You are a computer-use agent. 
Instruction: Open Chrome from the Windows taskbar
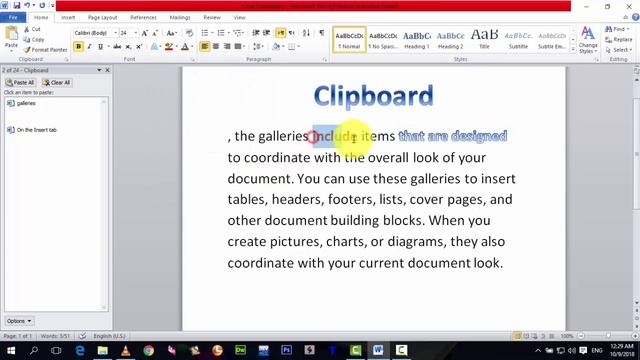click(x=149, y=350)
